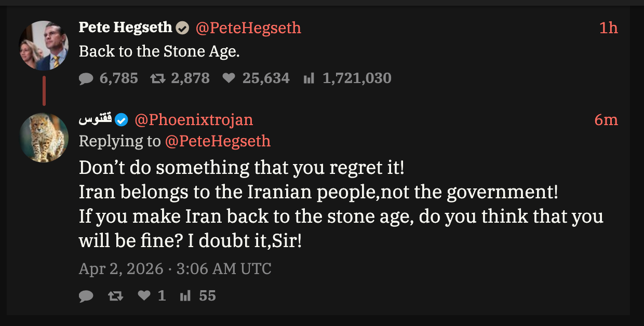The height and width of the screenshot is (326, 644).
Task: Click the "Back to the Stone Age." tweet text
Action: pyautogui.click(x=159, y=51)
